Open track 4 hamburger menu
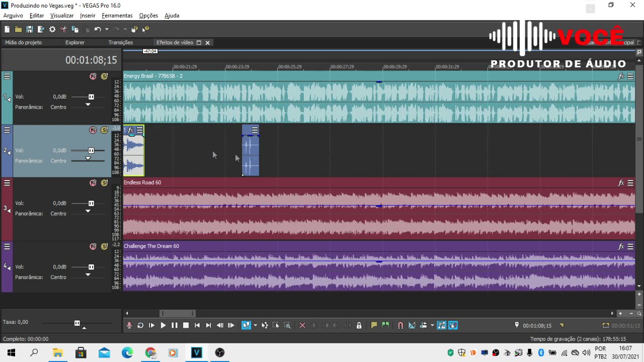The width and height of the screenshot is (644, 362). [x=7, y=246]
